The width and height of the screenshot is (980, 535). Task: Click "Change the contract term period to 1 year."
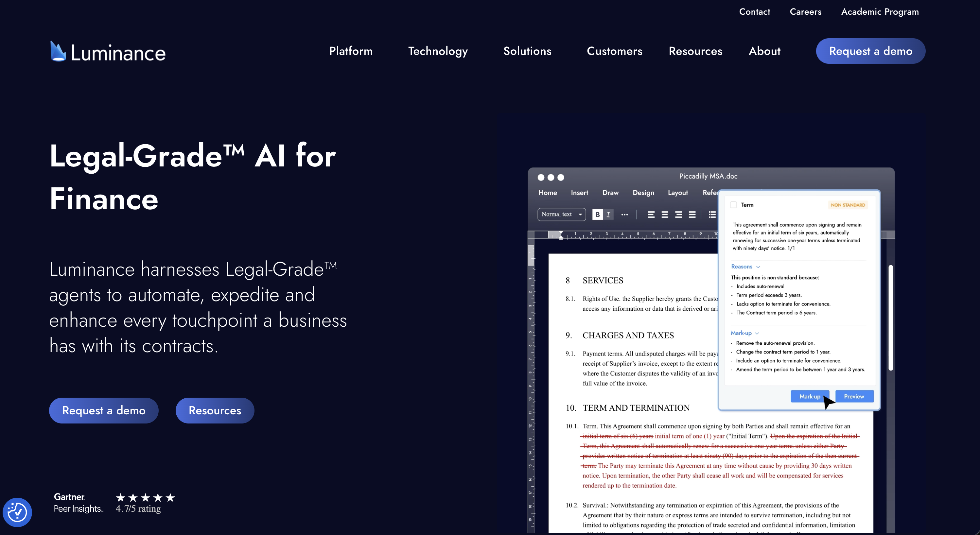783,352
